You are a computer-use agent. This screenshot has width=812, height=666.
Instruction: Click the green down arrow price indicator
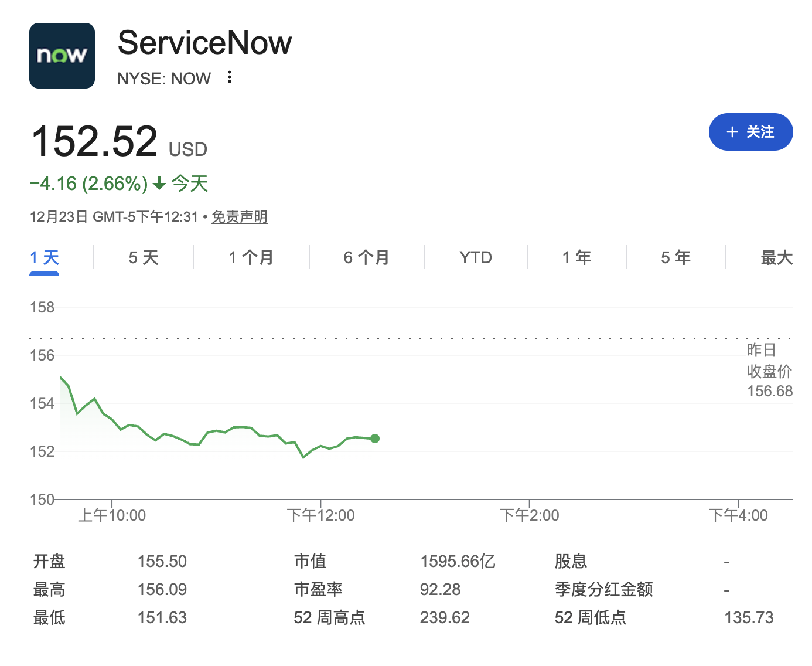[159, 184]
